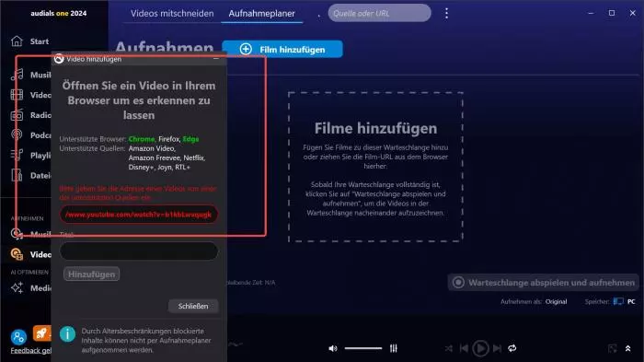The image size is (644, 362).
Task: Open the Dateien file sidebar icon
Action: tap(17, 175)
